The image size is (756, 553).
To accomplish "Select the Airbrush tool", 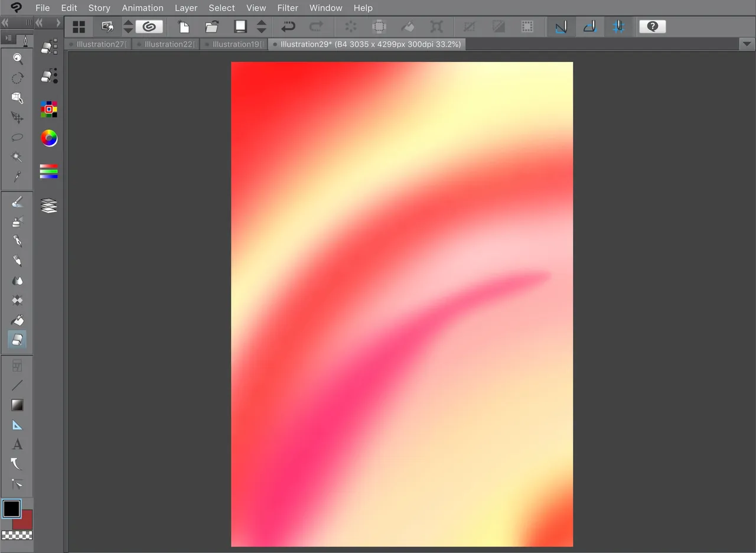I will click(18, 222).
